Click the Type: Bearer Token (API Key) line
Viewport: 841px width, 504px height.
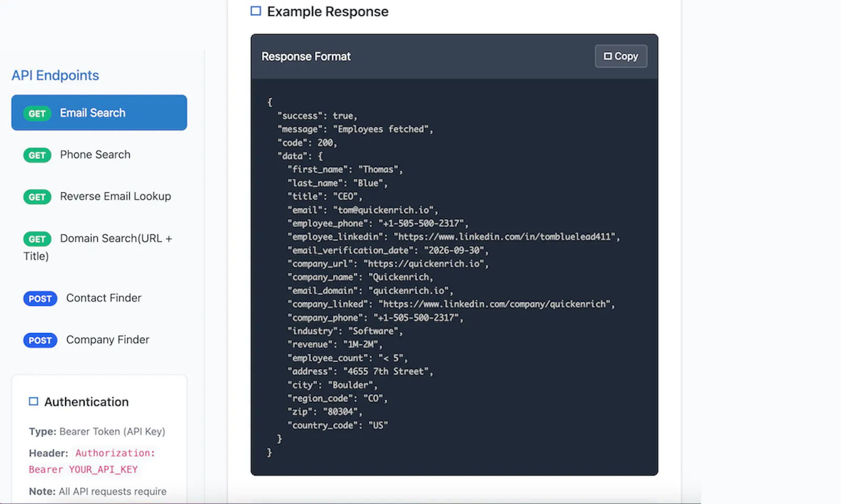point(97,431)
